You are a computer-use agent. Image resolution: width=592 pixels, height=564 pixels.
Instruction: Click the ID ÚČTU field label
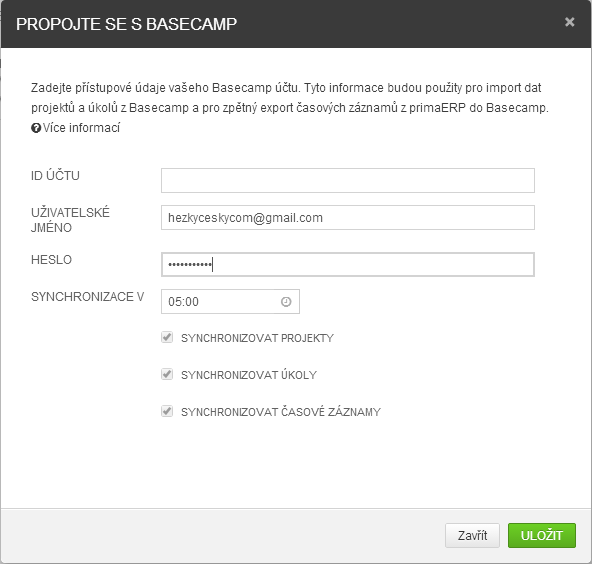click(55, 176)
